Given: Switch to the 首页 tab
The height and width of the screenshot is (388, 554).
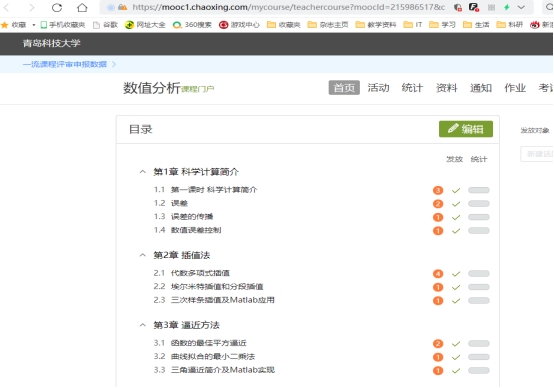Looking at the screenshot, I should [x=344, y=88].
